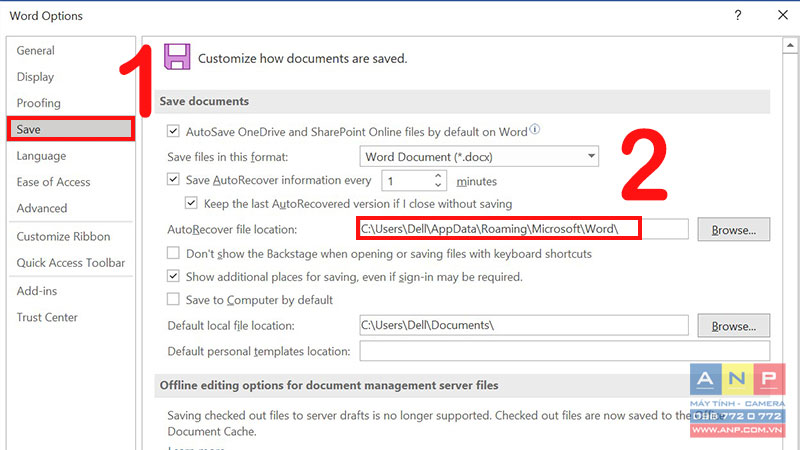Open the Advanced options category
This screenshot has width=800, height=450.
[42, 208]
